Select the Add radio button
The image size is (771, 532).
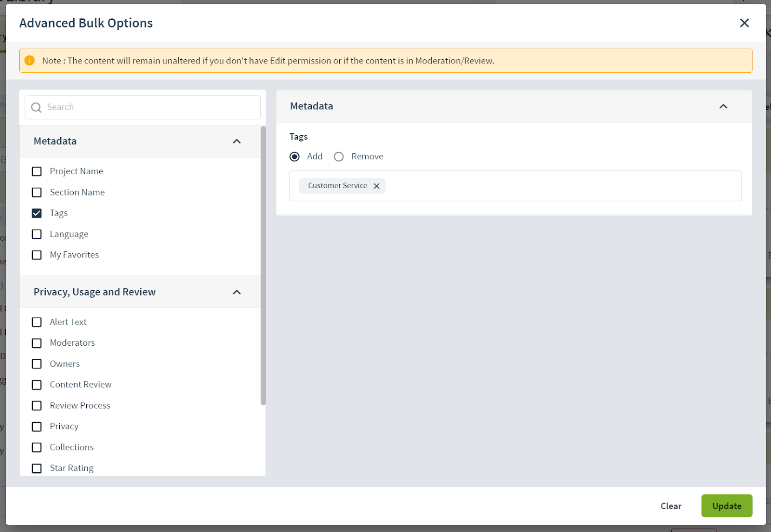(294, 157)
